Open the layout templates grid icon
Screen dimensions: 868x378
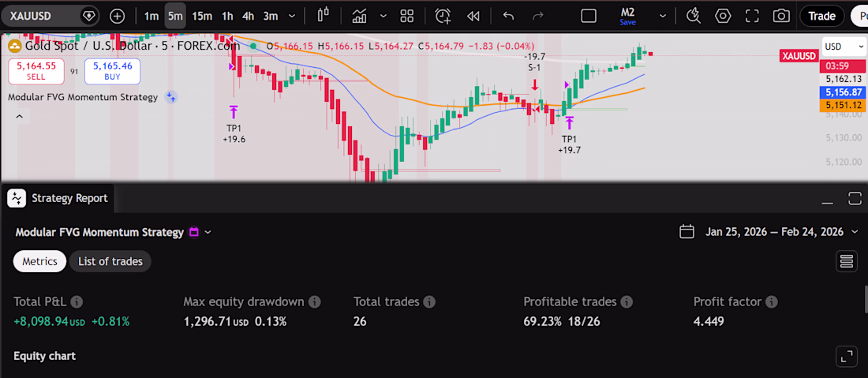407,16
